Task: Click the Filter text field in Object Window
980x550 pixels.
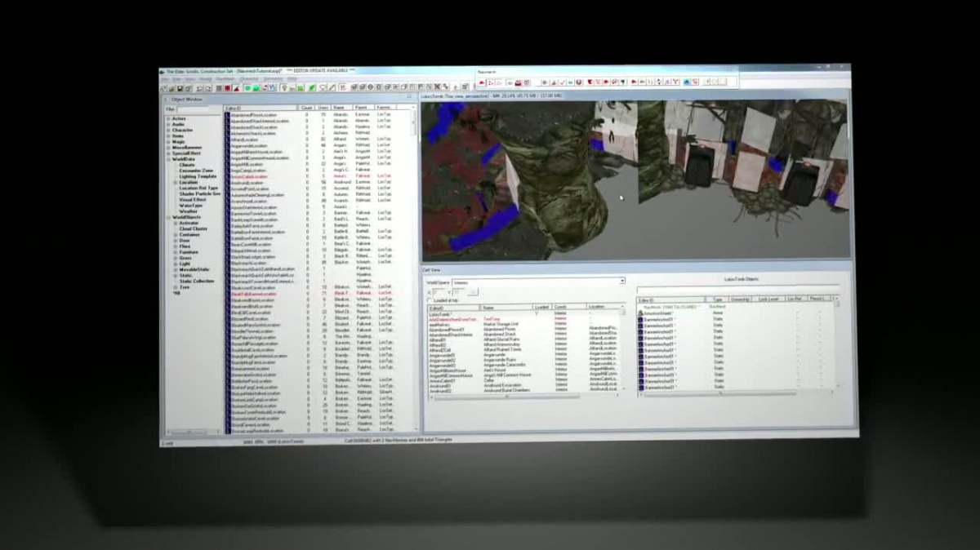Action: click(x=193, y=109)
